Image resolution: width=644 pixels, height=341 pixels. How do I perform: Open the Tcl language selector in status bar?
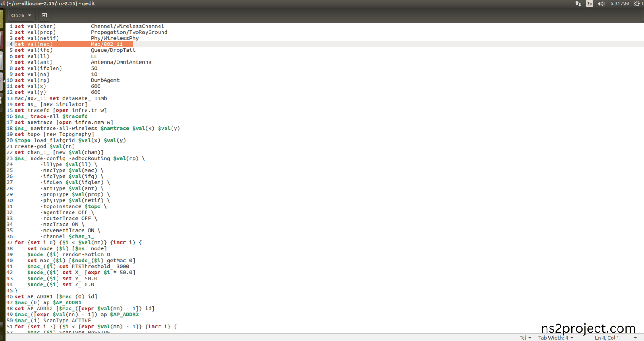526,338
